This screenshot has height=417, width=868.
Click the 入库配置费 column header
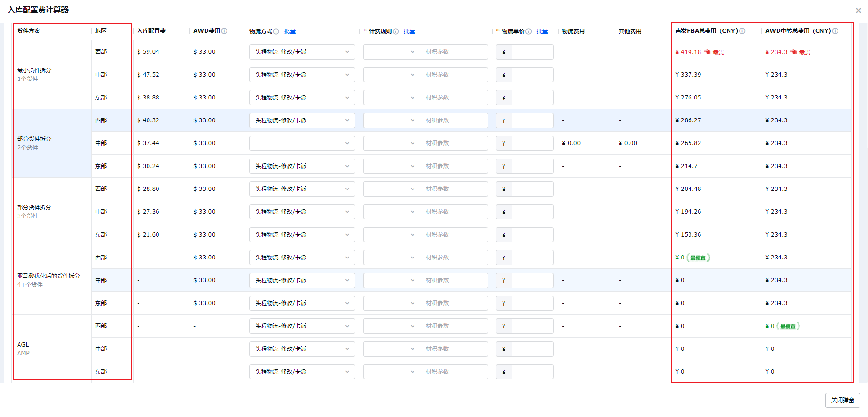tap(151, 31)
